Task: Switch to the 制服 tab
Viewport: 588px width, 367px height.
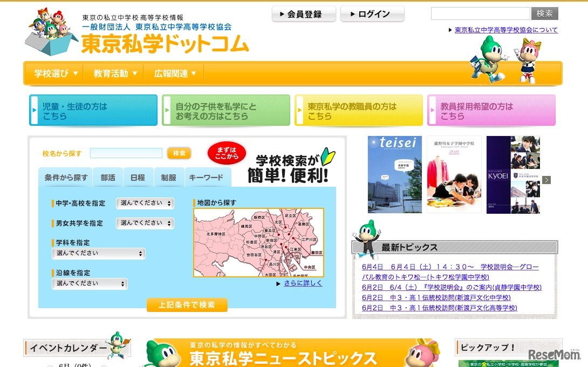Action: click(x=169, y=178)
